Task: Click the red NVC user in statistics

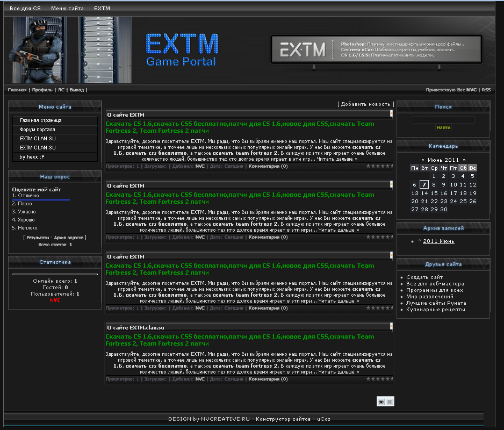Action: tap(55, 300)
